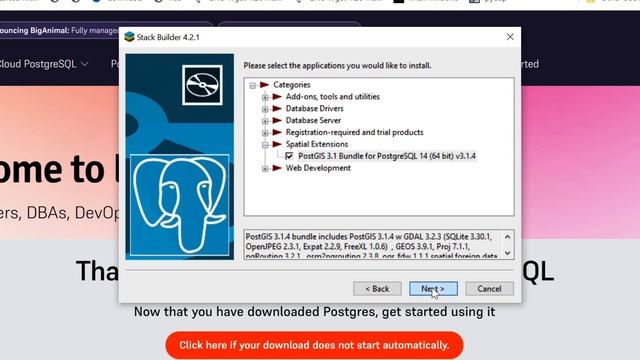Collapse the Categories root node
640x360 pixels.
[x=253, y=85]
